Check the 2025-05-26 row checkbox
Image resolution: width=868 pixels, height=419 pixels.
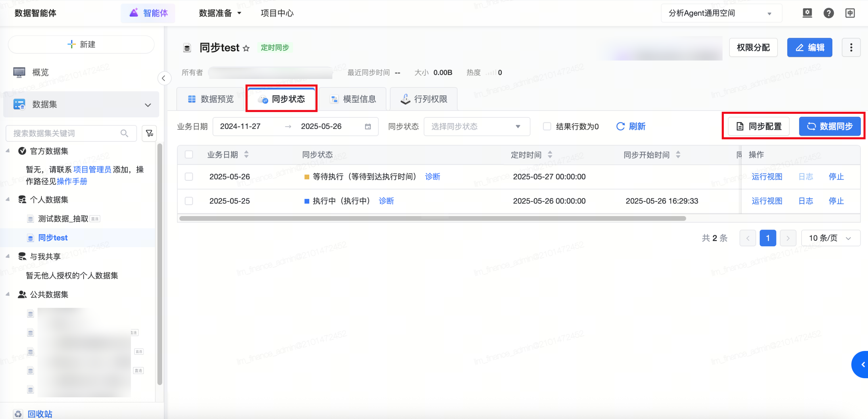189,177
